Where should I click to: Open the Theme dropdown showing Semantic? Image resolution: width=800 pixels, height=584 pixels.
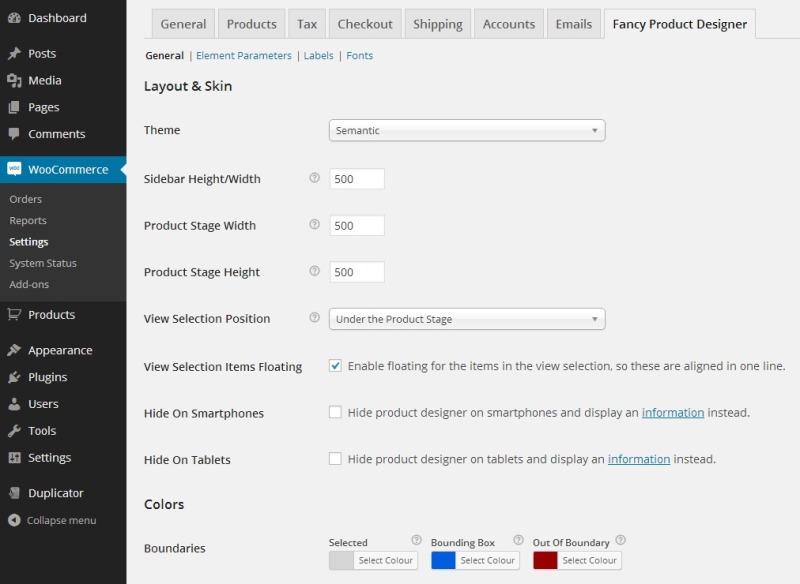(467, 131)
